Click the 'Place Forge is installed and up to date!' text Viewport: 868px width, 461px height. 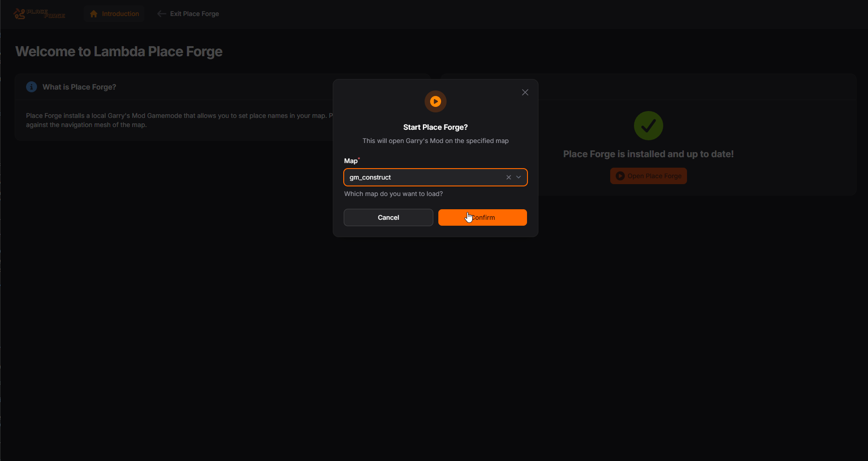pos(648,154)
